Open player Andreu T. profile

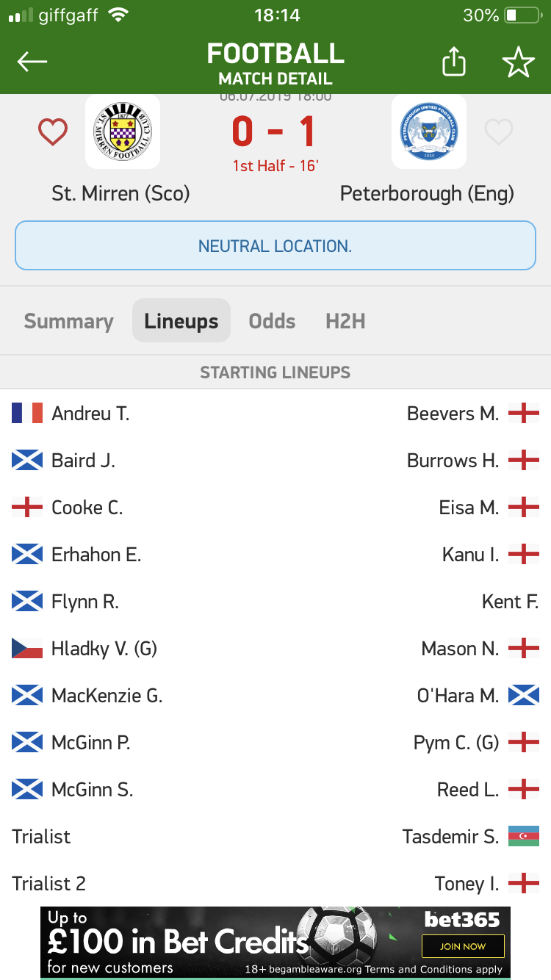coord(90,413)
